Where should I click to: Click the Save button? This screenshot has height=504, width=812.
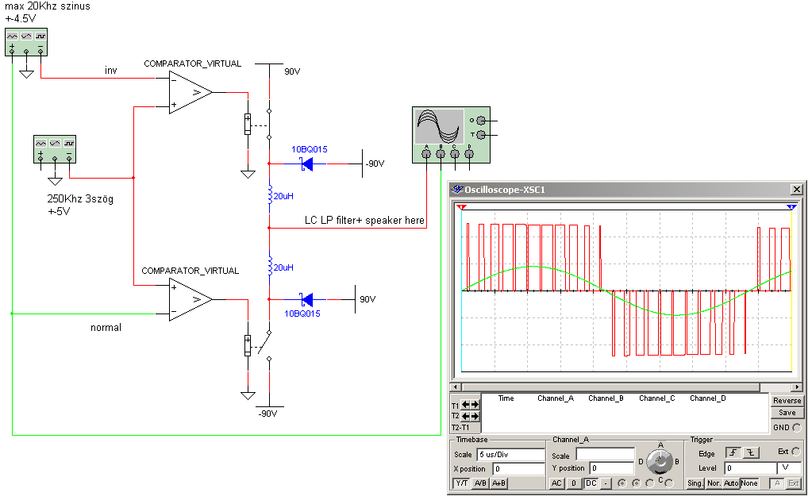(787, 413)
